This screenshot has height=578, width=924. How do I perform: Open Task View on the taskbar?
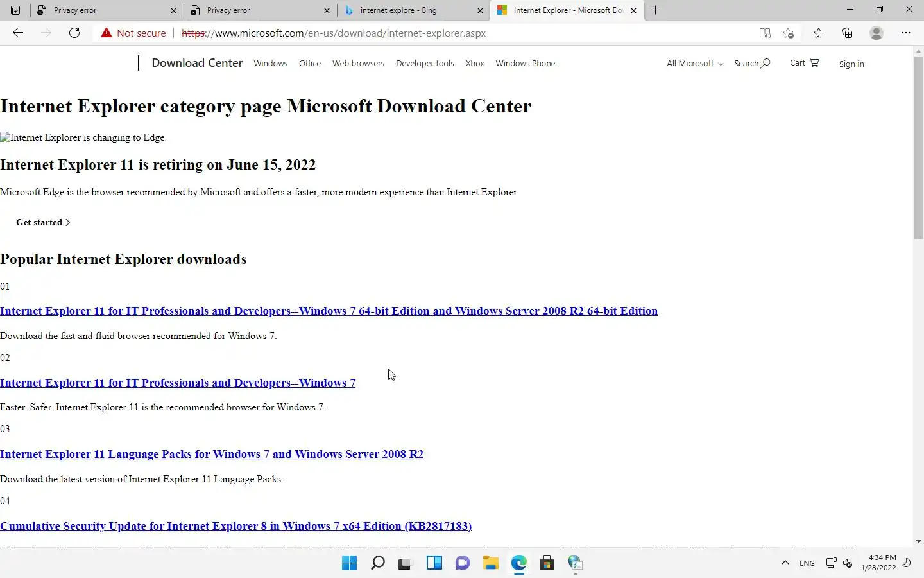click(x=405, y=564)
